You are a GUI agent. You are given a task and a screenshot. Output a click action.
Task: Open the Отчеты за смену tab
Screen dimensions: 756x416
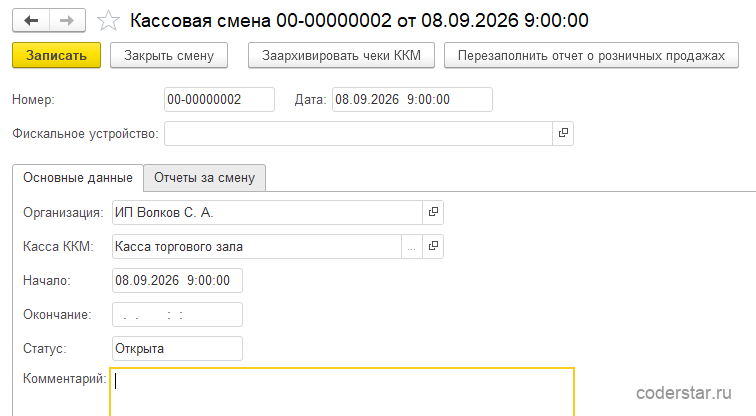(204, 178)
